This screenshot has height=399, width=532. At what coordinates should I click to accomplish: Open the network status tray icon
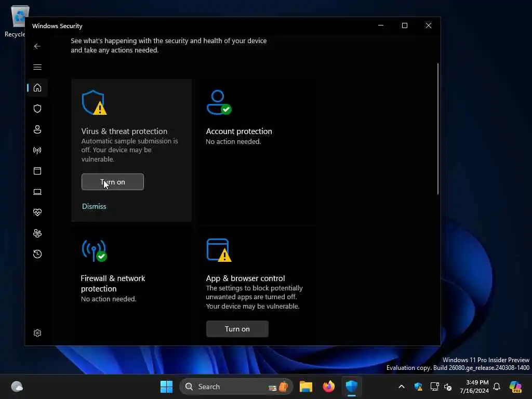tap(434, 387)
